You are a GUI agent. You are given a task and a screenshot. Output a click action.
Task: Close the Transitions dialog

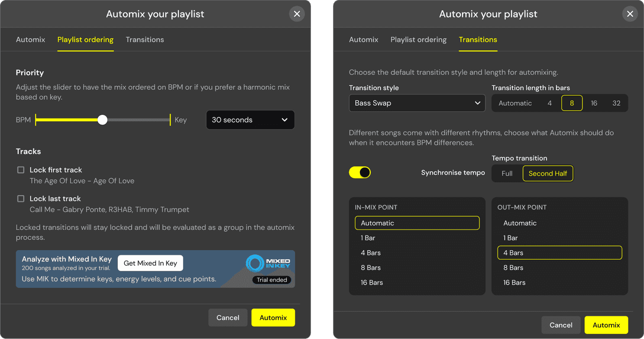click(630, 14)
